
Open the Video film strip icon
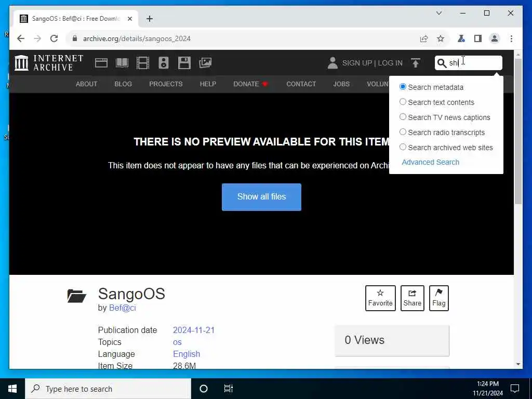143,63
